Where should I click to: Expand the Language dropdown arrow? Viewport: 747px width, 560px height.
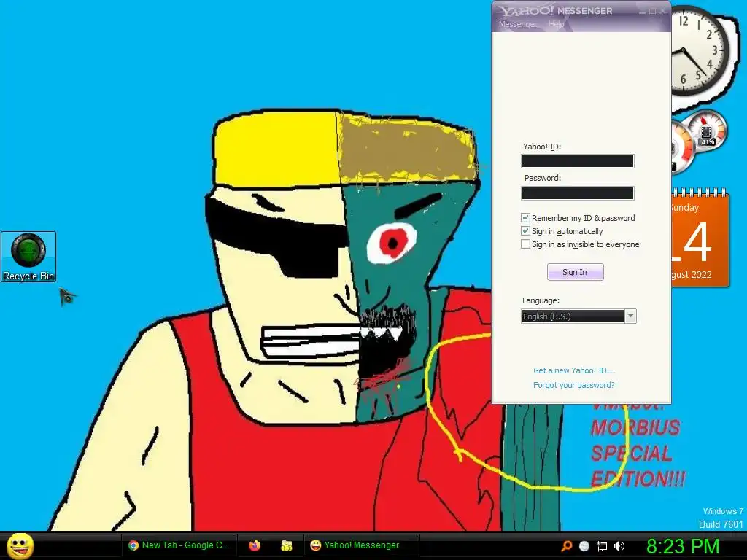pyautogui.click(x=630, y=316)
